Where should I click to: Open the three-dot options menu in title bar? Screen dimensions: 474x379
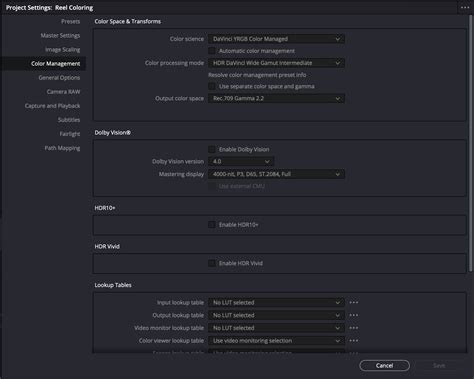pos(465,7)
